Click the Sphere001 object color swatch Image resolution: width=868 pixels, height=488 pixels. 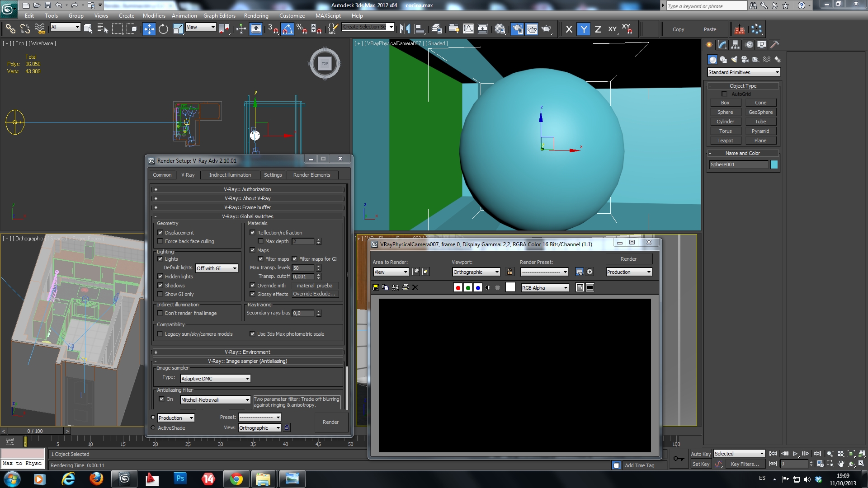(774, 164)
